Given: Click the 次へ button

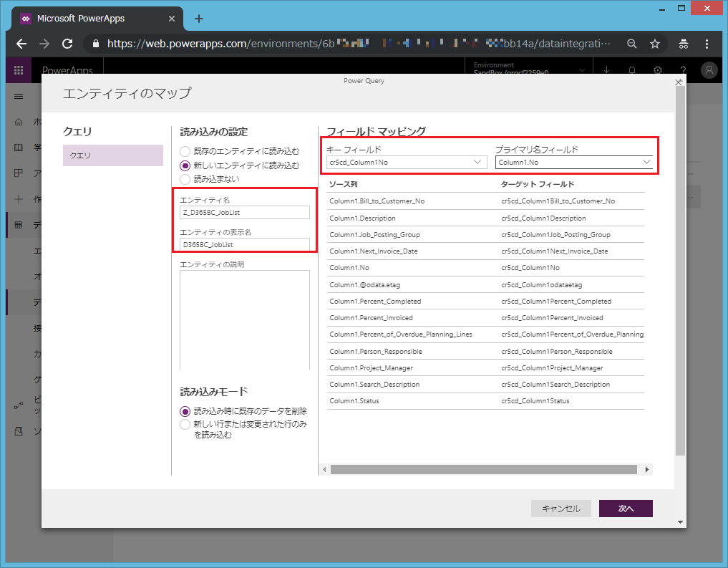Looking at the screenshot, I should [626, 509].
